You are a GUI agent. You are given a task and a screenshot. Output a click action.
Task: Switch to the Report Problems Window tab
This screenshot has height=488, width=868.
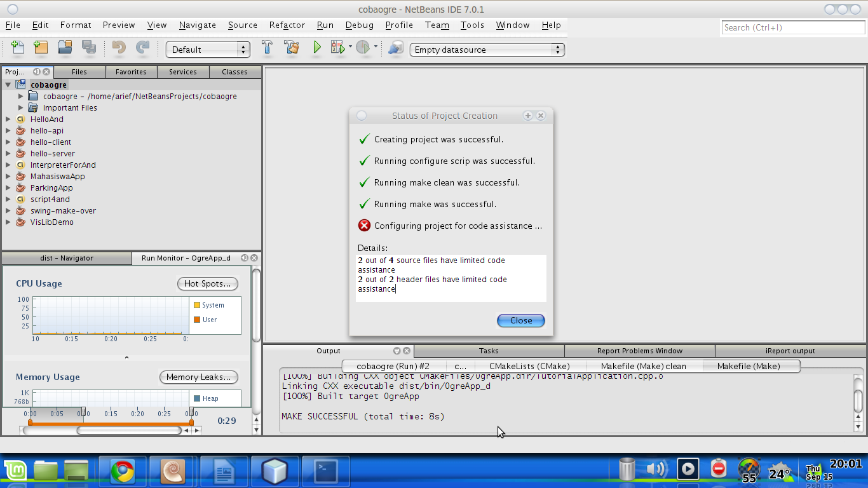[x=640, y=351]
